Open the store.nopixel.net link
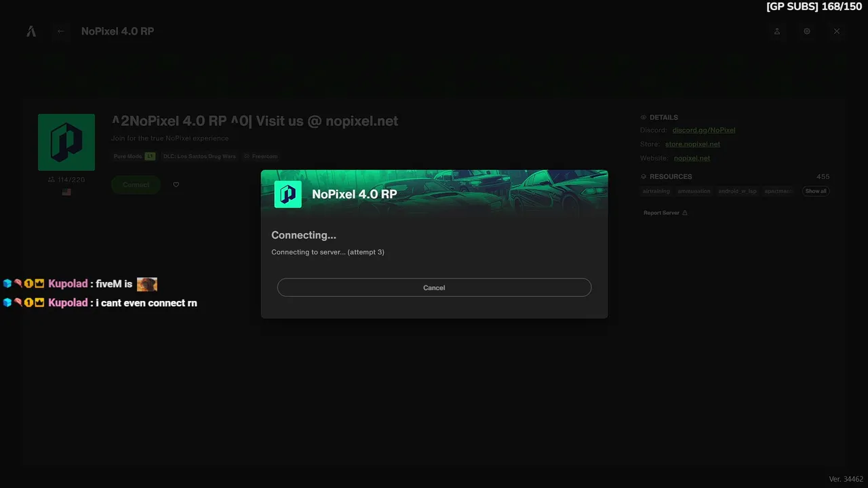 692,144
